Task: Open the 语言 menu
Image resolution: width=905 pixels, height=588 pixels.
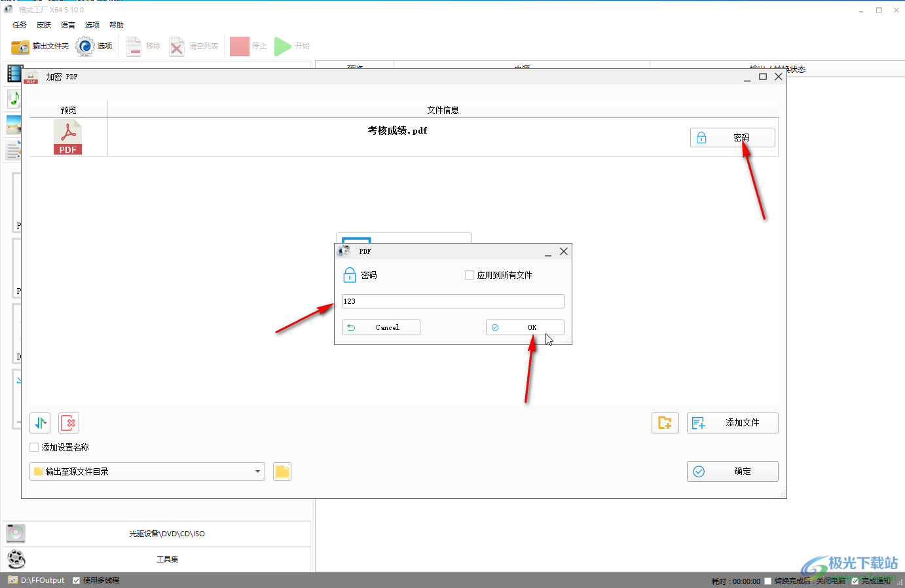Action: 68,25
